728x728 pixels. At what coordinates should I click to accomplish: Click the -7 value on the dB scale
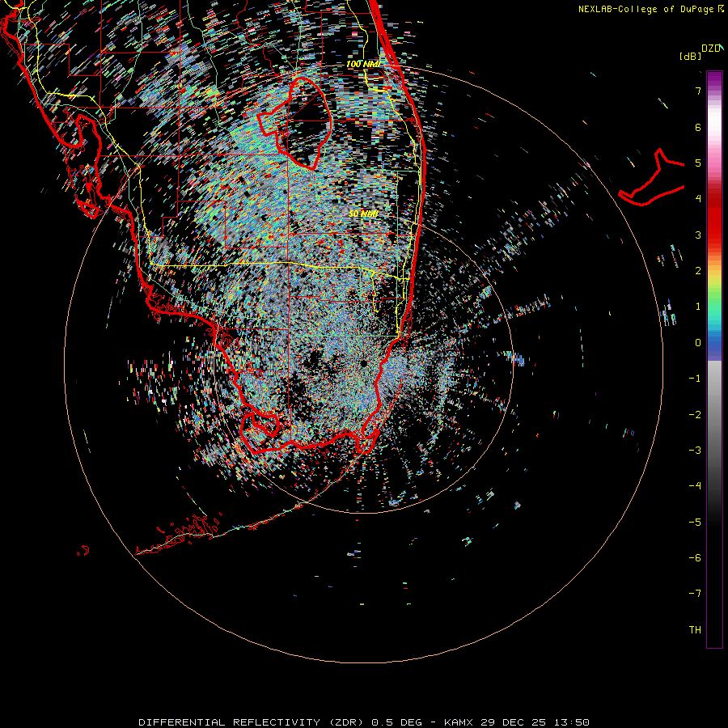pos(695,594)
